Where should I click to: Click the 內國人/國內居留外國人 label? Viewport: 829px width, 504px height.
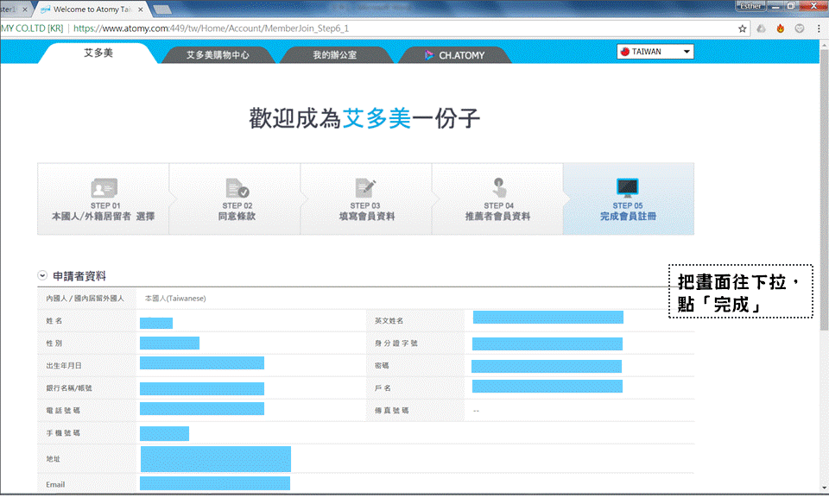(85, 299)
